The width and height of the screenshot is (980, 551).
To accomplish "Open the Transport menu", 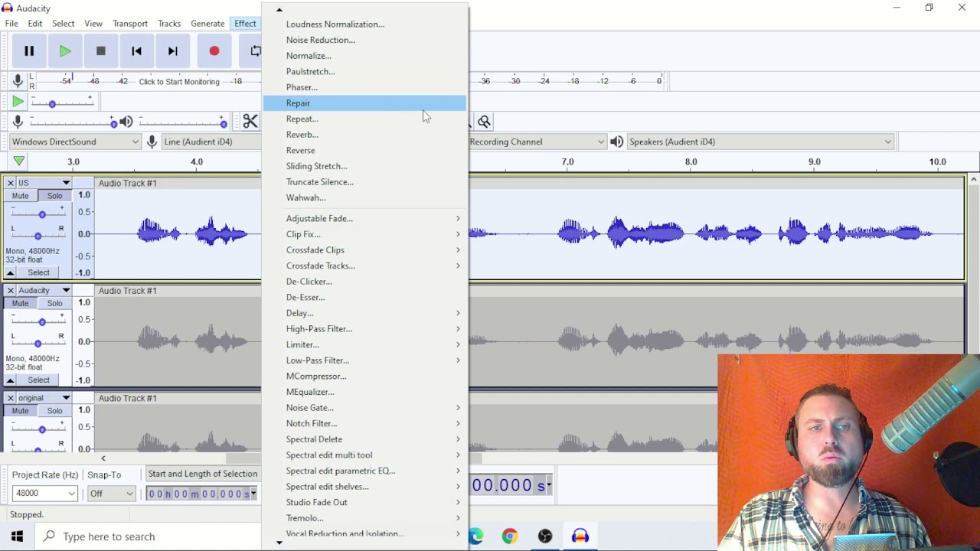I will pyautogui.click(x=130, y=24).
